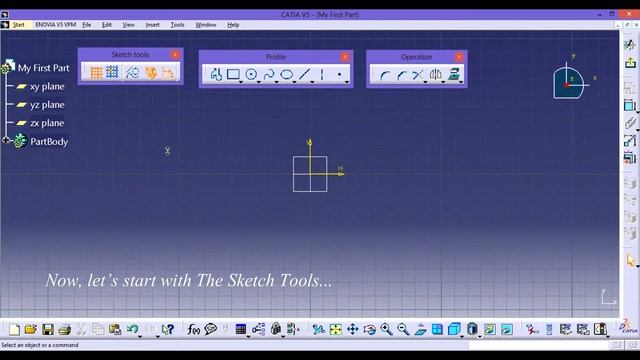The height and width of the screenshot is (360, 640).
Task: Select PartBody in the tree
Action: 49,142
